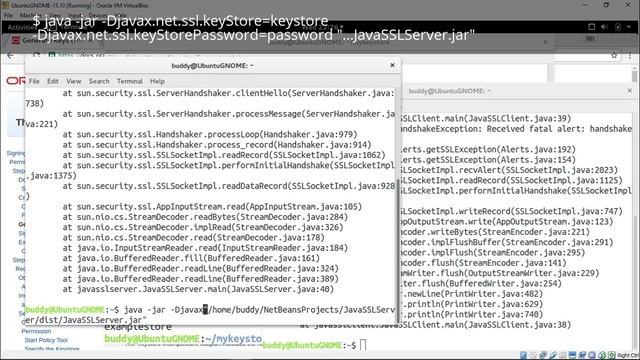Image resolution: width=640 pixels, height=360 pixels.
Task: Expand the GNOME system menu arrow
Action: 629,27
